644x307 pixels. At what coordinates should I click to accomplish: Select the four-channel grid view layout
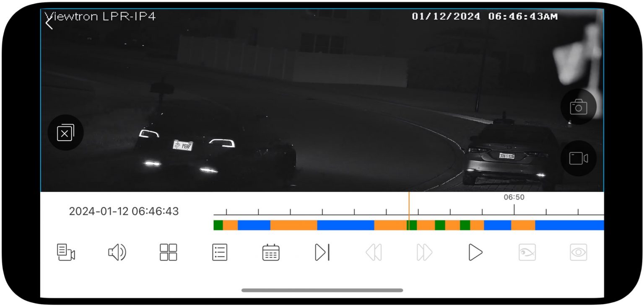tap(168, 252)
